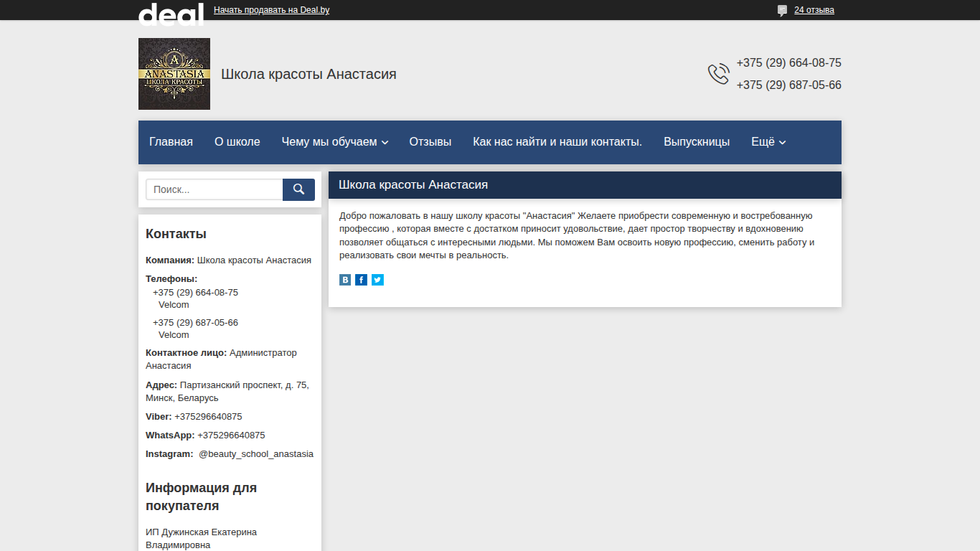Share page on Twitter
This screenshot has width=980, height=551.
click(377, 280)
